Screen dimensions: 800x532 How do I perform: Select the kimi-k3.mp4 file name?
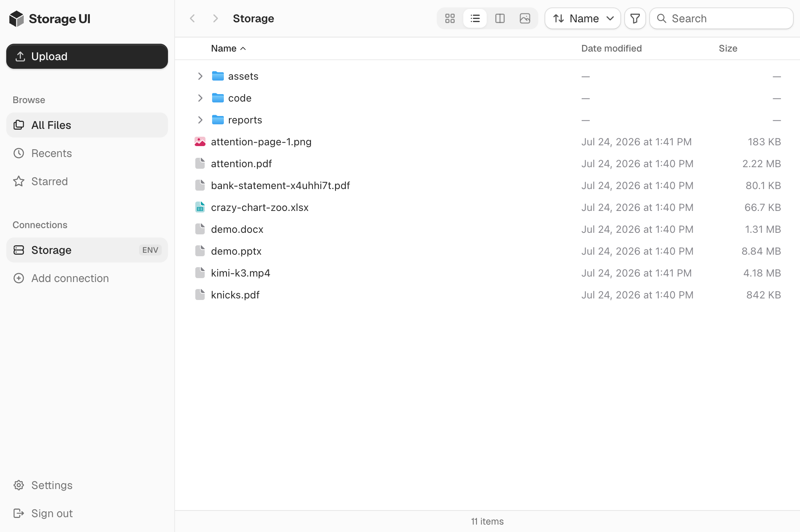[241, 273]
